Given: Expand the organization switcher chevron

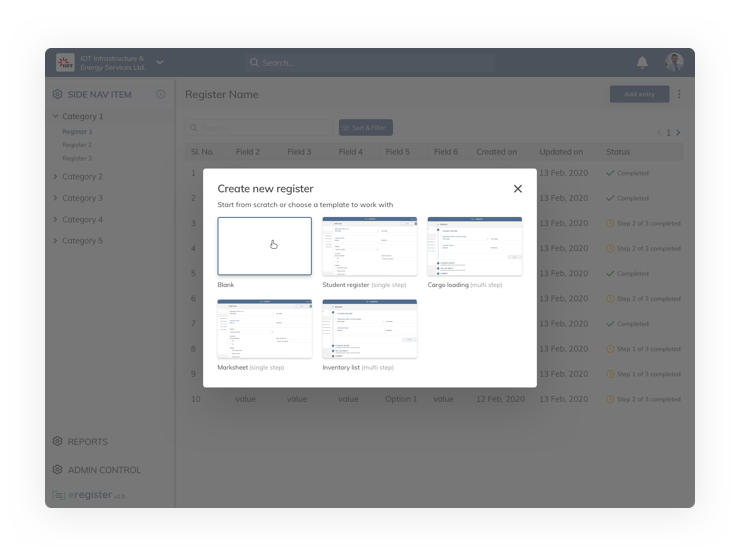Looking at the screenshot, I should click(160, 62).
